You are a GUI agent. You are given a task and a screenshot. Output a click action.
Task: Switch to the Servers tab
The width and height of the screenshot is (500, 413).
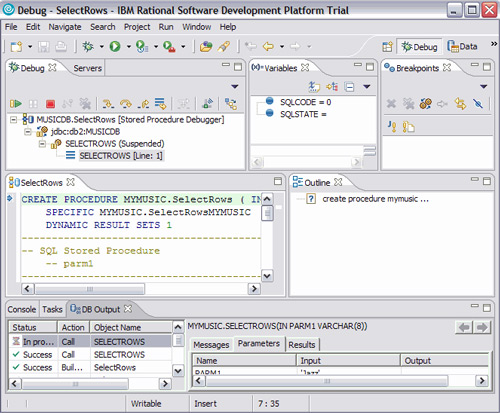87,68
